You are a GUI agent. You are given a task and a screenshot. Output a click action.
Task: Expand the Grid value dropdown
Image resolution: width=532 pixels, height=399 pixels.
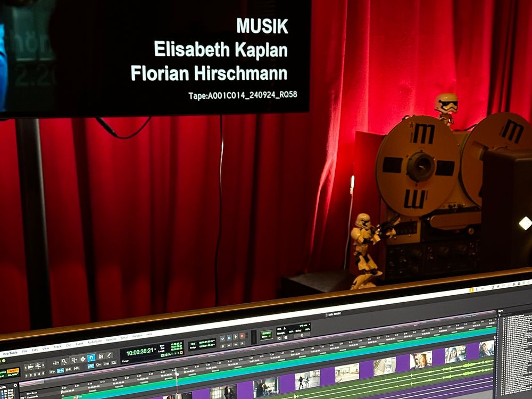(214, 340)
